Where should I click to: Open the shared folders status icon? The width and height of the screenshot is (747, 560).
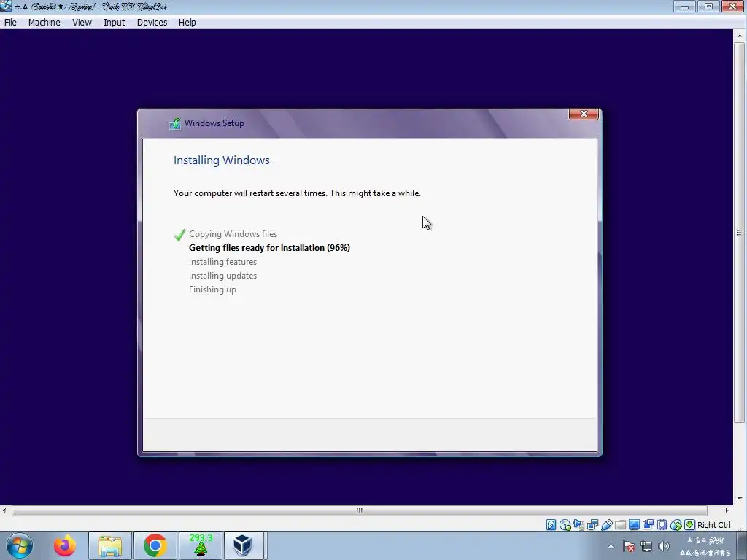(620, 525)
